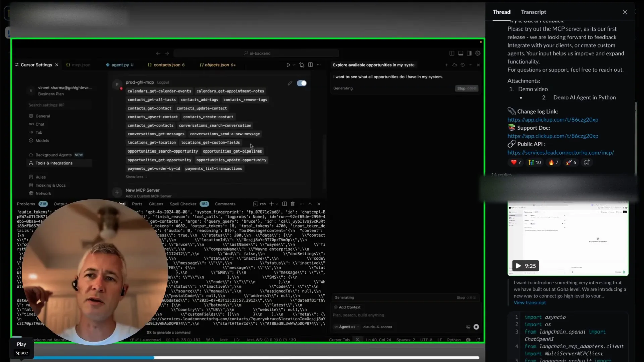The image size is (644, 362).
Task: Switch to the contacts.json editor tab
Action: click(x=166, y=65)
